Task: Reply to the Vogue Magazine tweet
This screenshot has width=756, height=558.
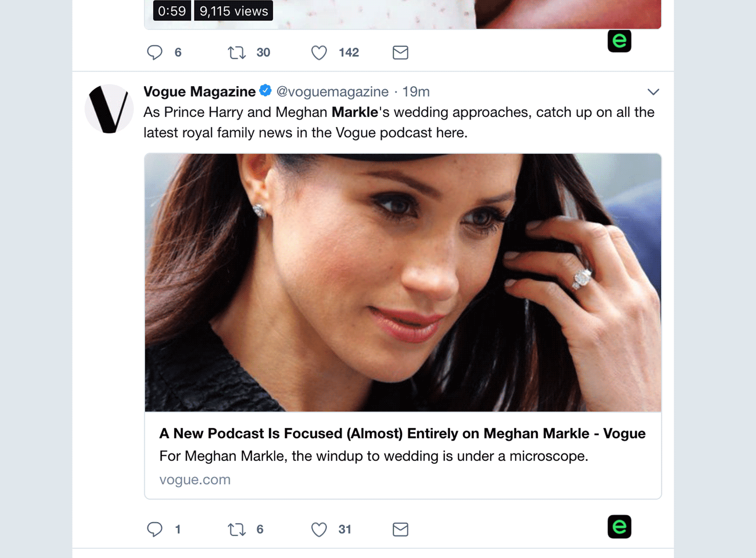Action: 155,529
